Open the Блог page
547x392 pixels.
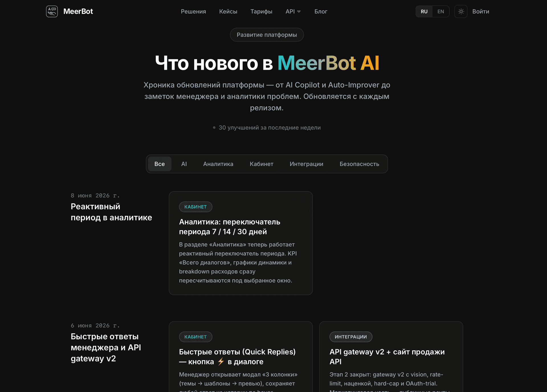coord(321,11)
